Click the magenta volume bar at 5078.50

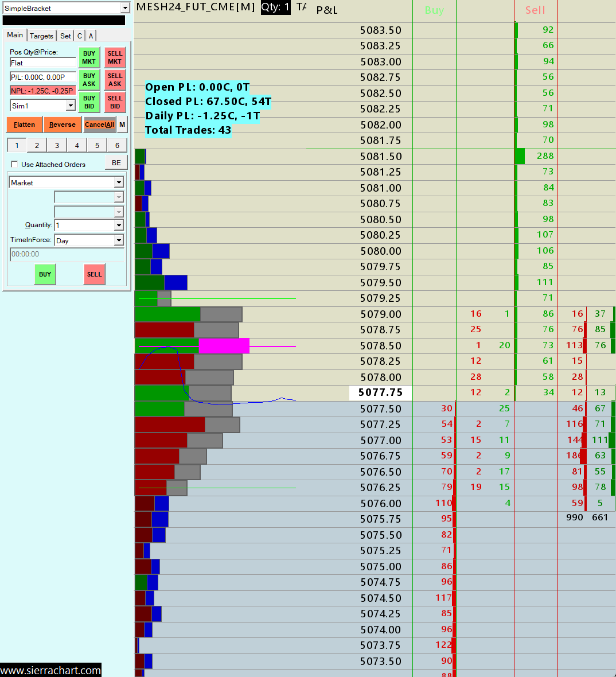[224, 345]
